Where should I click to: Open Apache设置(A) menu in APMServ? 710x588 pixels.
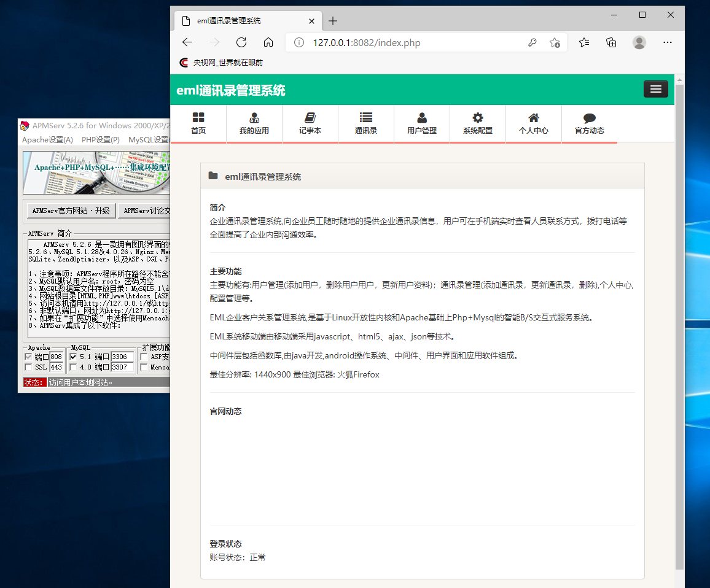[x=47, y=140]
